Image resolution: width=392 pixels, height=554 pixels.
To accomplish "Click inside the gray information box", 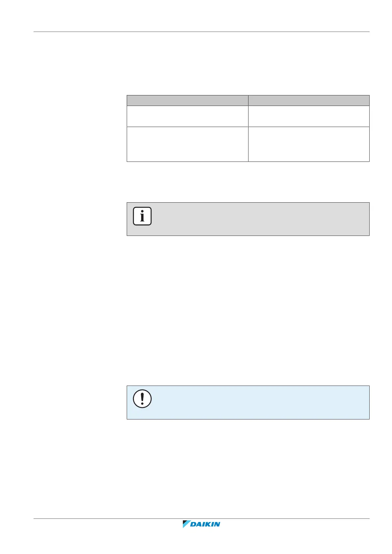I will click(257, 219).
